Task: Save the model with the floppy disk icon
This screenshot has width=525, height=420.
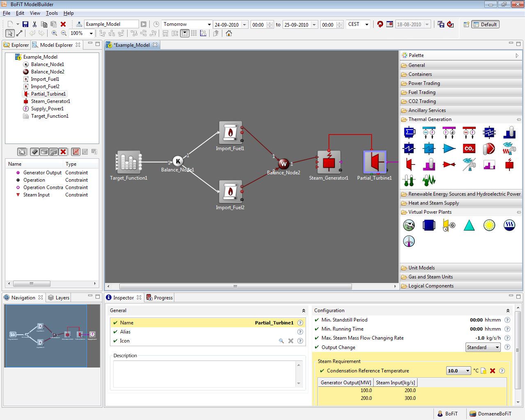Action: 25,24
